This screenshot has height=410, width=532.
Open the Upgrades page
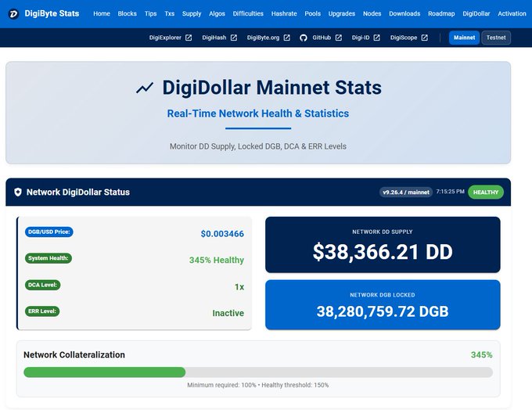tap(342, 13)
